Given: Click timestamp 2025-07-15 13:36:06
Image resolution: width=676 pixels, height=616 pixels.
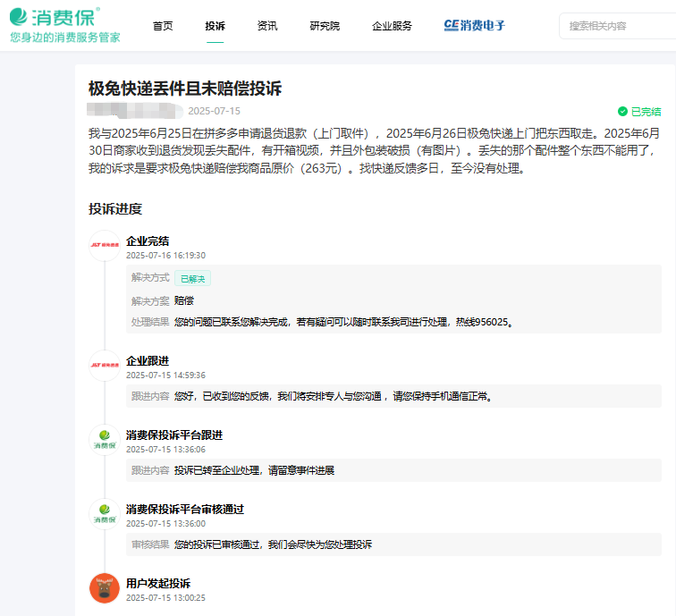Looking at the screenshot, I should click(x=166, y=449).
